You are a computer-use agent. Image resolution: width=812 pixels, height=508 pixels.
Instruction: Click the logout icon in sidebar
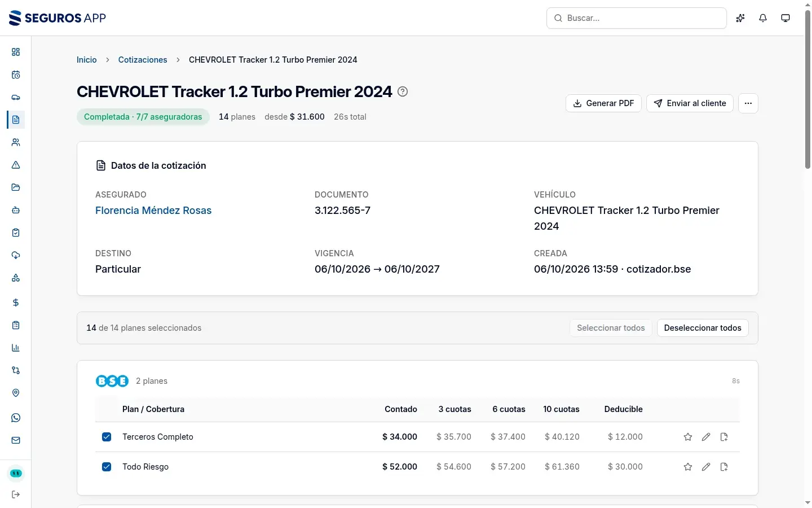pos(16,494)
